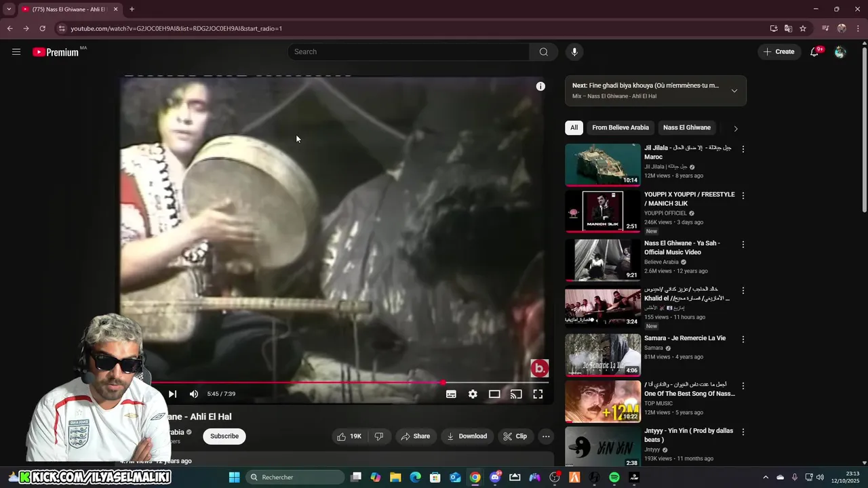Select the All filter chip

point(574,127)
